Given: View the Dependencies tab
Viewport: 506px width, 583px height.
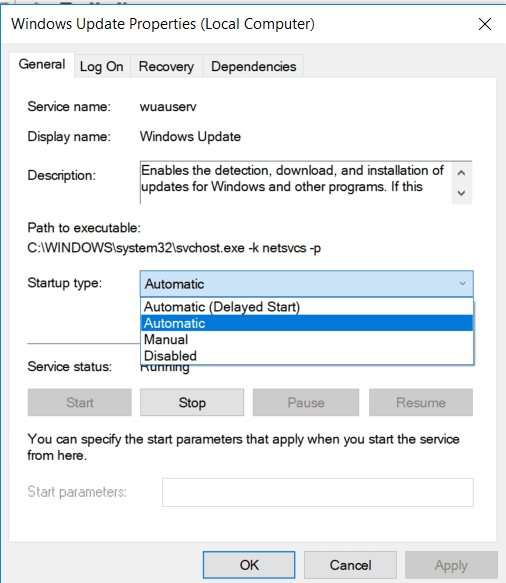Looking at the screenshot, I should click(x=254, y=67).
